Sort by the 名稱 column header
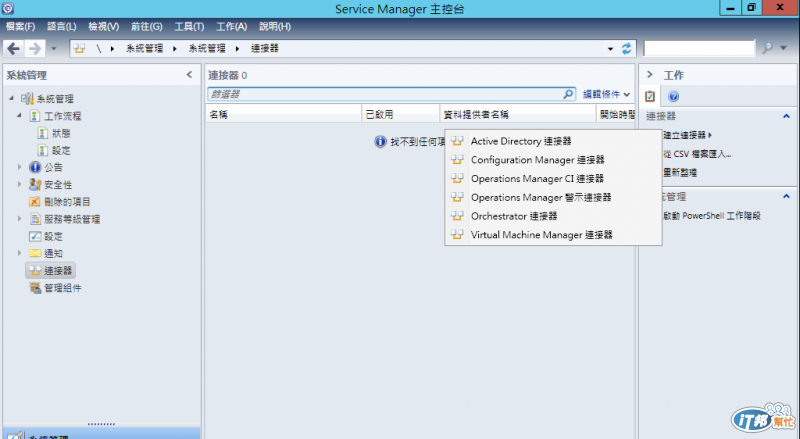The height and width of the screenshot is (439, 800). point(284,114)
